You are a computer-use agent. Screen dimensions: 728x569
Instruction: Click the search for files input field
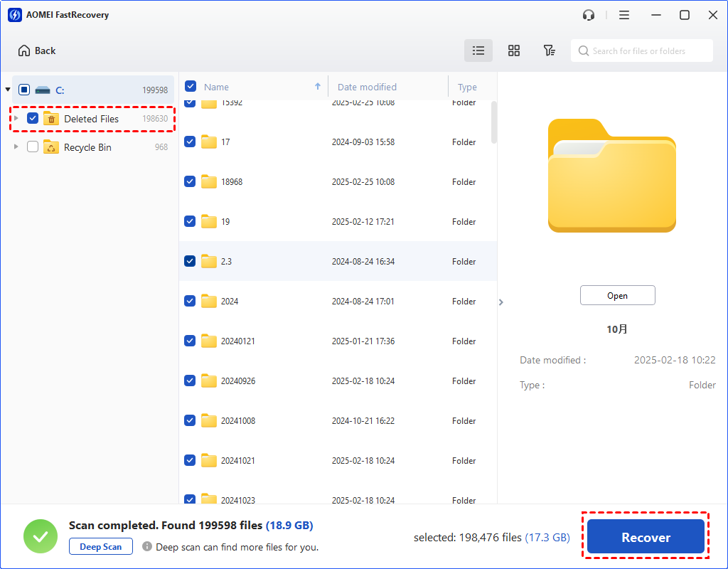(647, 50)
